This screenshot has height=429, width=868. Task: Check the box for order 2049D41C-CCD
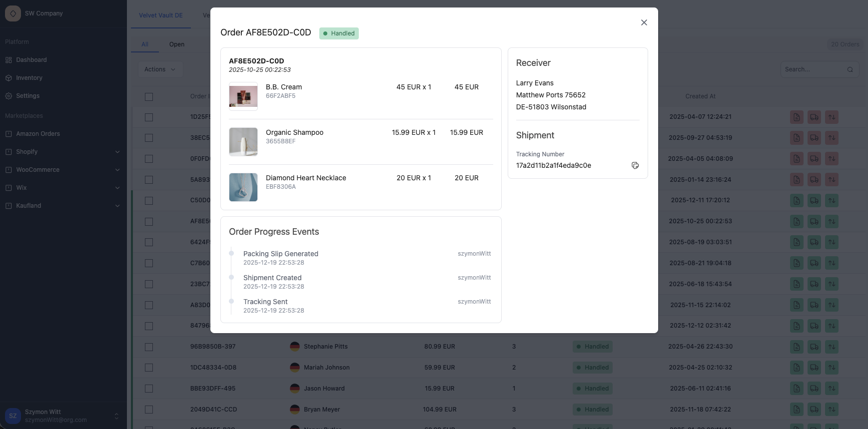(149, 410)
